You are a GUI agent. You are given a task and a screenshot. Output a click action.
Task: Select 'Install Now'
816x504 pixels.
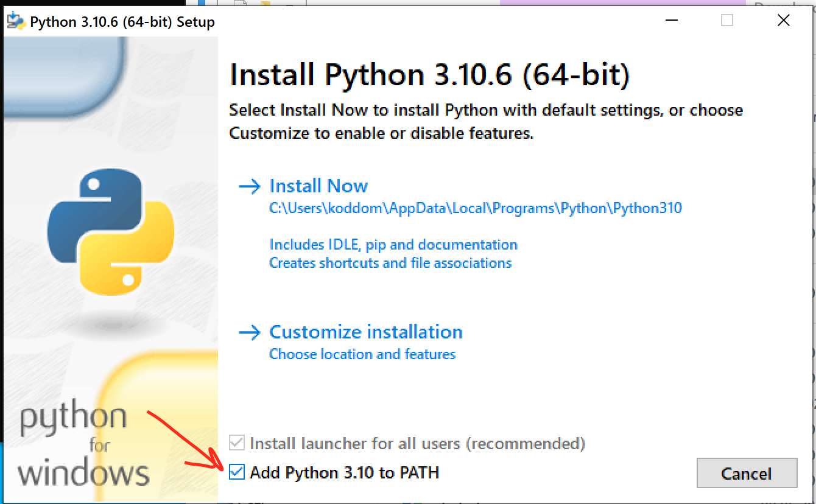tap(318, 186)
